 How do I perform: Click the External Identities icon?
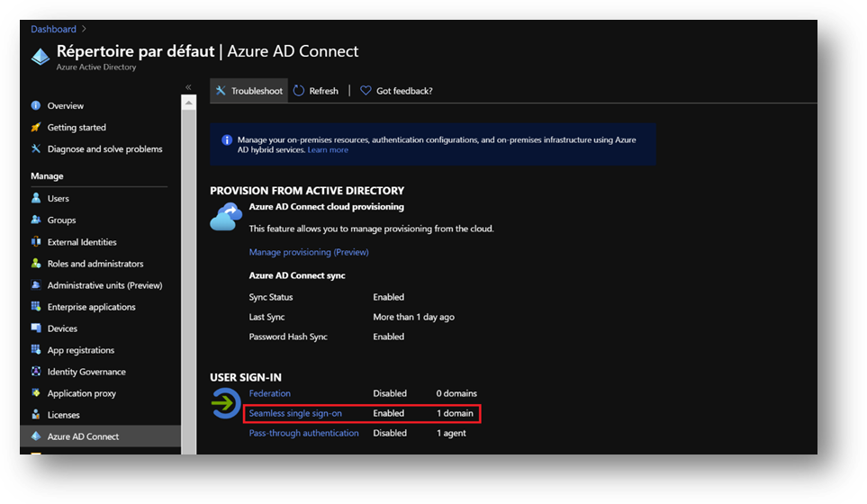tap(36, 241)
